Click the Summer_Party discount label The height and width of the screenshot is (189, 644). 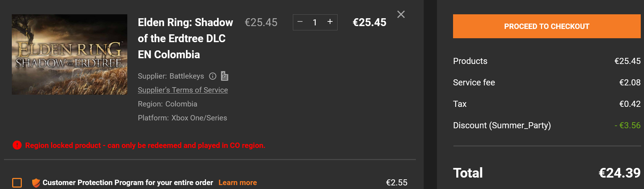point(502,125)
